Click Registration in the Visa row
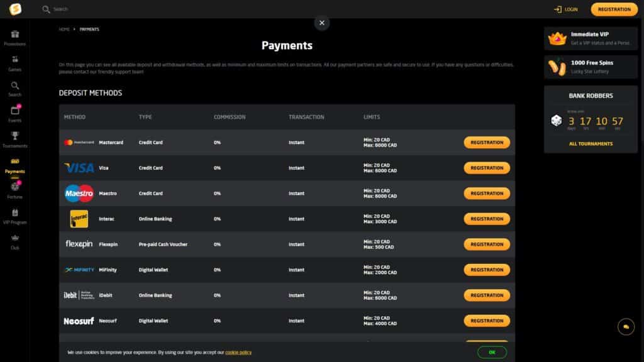This screenshot has height=362, width=644. tap(487, 168)
